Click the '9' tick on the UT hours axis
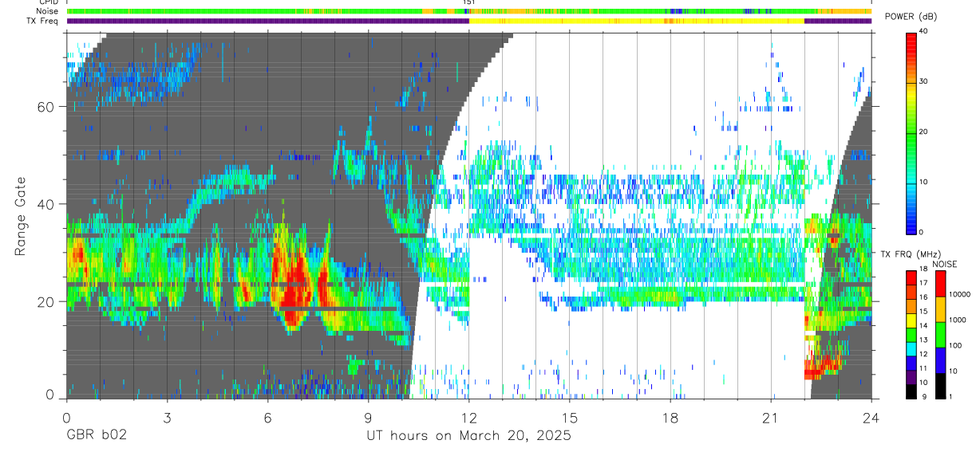980x452 pixels. click(368, 418)
